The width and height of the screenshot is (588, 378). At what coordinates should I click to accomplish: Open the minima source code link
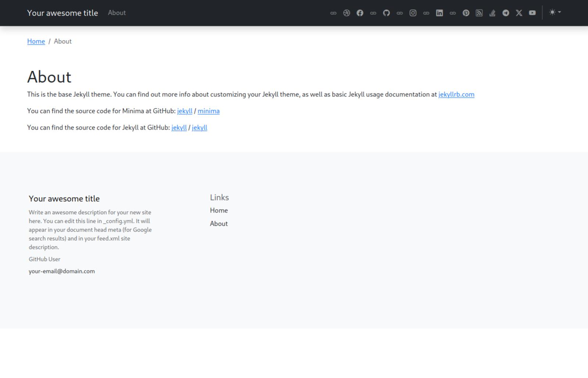pos(208,111)
